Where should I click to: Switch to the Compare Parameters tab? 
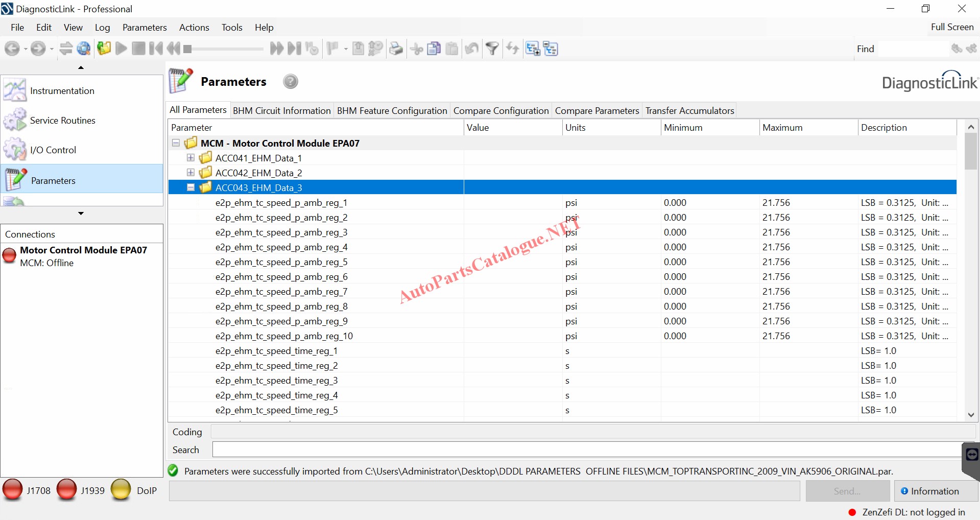(596, 111)
